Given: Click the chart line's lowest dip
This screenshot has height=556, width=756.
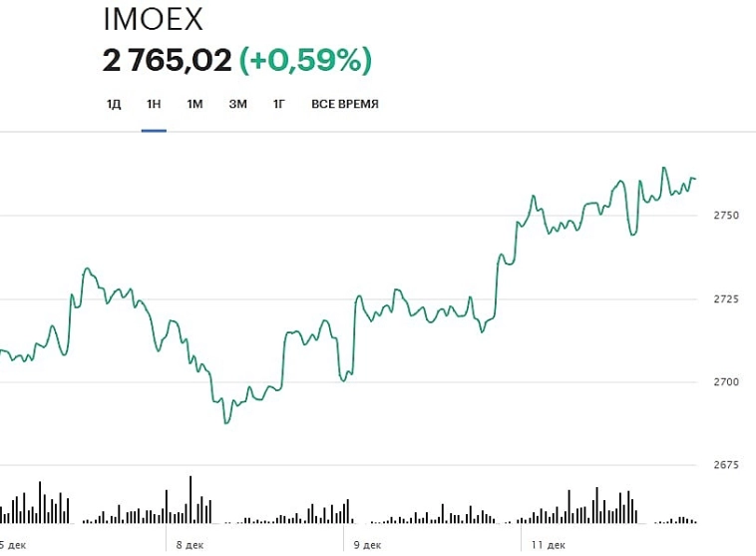Looking at the screenshot, I should (x=226, y=423).
